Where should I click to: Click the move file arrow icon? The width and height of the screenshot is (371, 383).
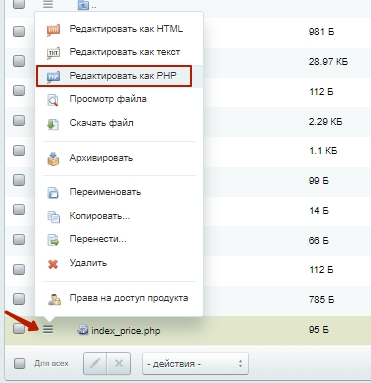pos(53,240)
